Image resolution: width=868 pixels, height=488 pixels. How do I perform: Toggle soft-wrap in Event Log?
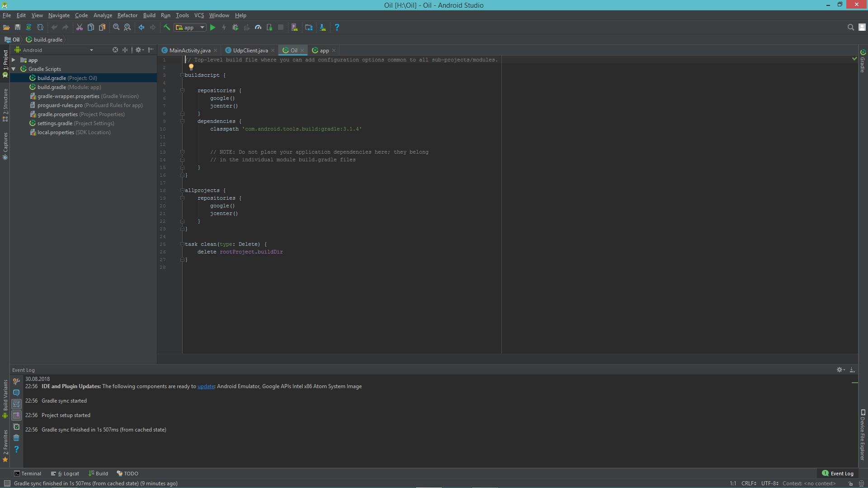point(16,404)
